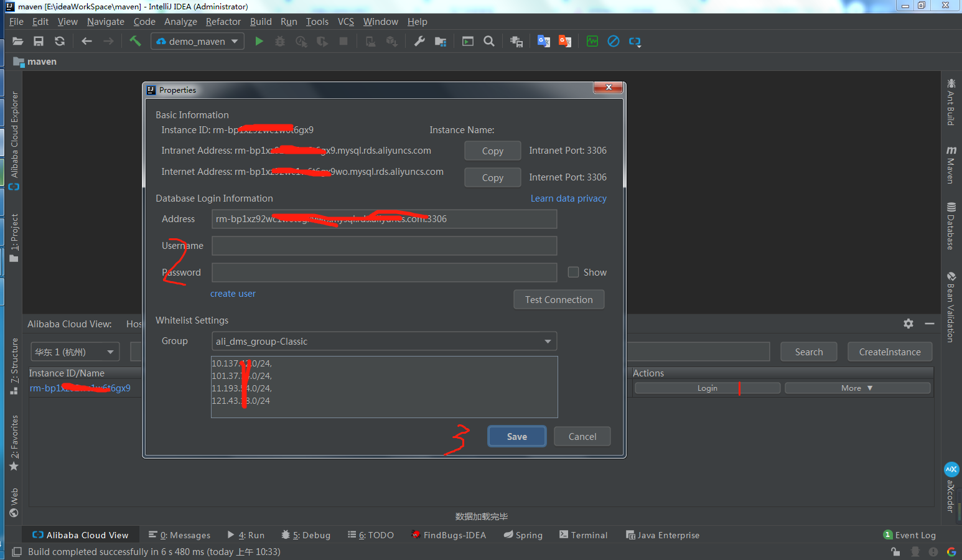
Task: Cancel the Properties dialog
Action: (x=582, y=436)
